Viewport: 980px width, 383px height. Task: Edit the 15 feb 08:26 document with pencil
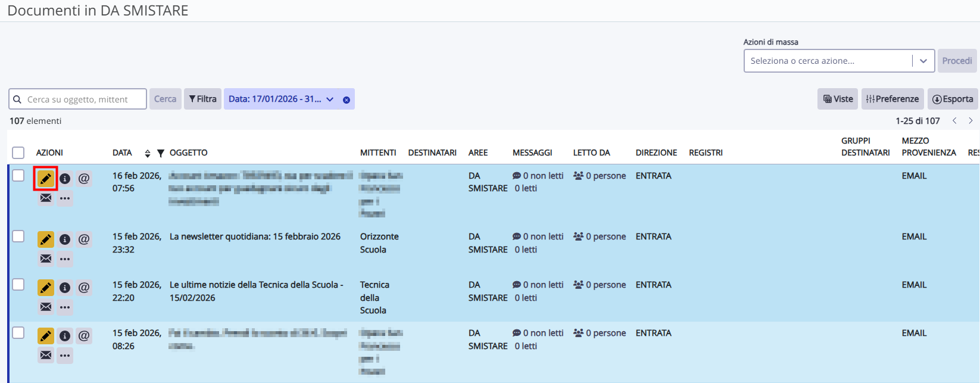(46, 336)
